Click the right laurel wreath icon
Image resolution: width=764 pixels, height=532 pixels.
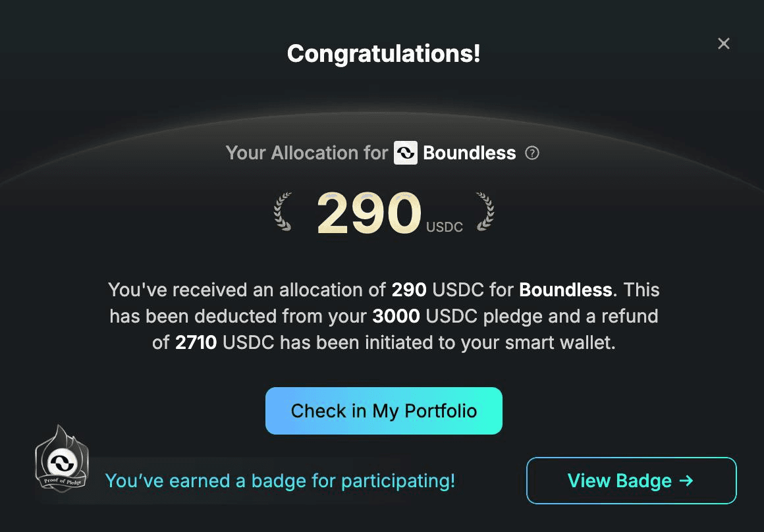(x=485, y=211)
